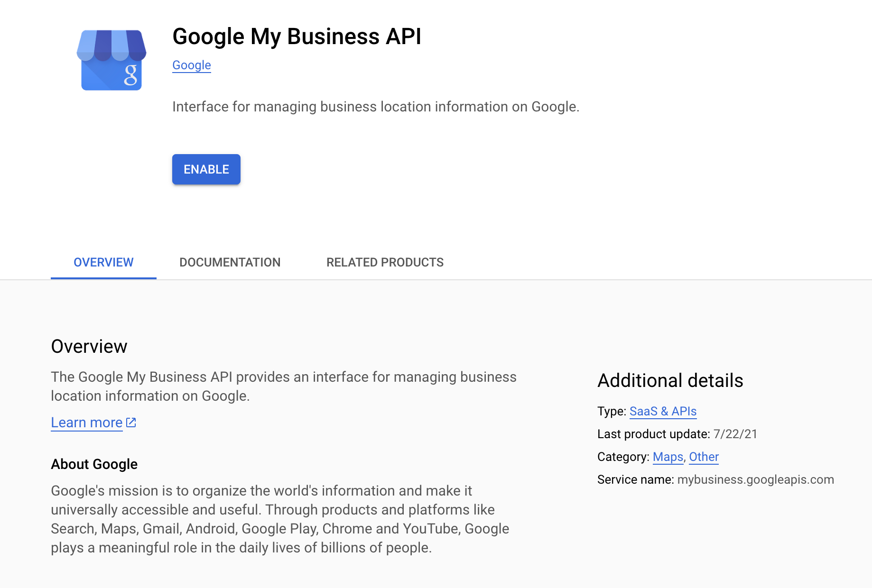This screenshot has width=872, height=588.
Task: Click the paragraph starting 'Google's mission is to organize'
Action: click(x=280, y=519)
